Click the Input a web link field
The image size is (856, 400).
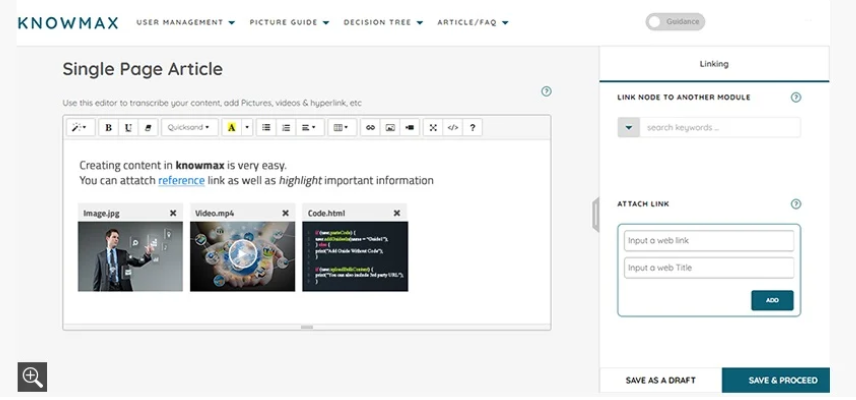(709, 241)
